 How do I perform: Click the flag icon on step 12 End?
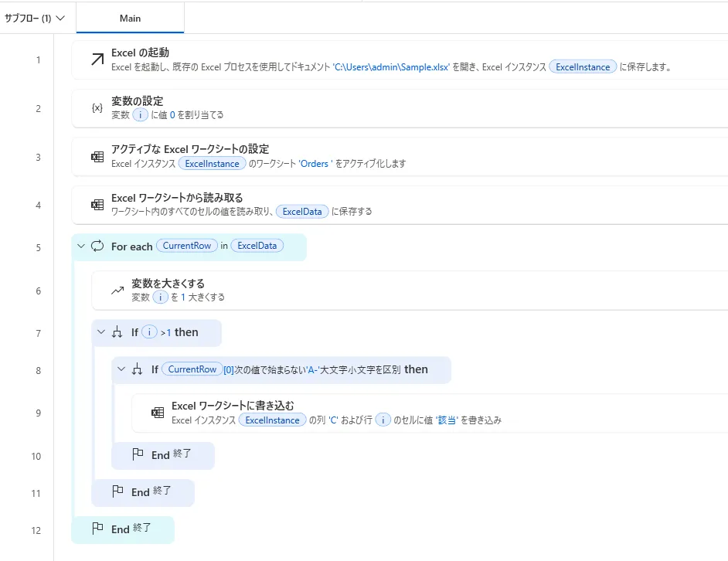(97, 529)
